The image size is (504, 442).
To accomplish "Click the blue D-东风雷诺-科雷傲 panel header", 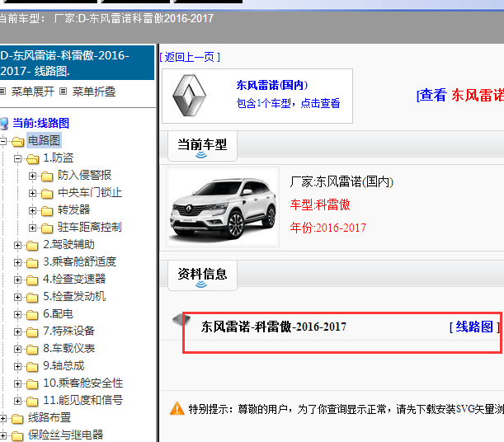I will (x=77, y=63).
